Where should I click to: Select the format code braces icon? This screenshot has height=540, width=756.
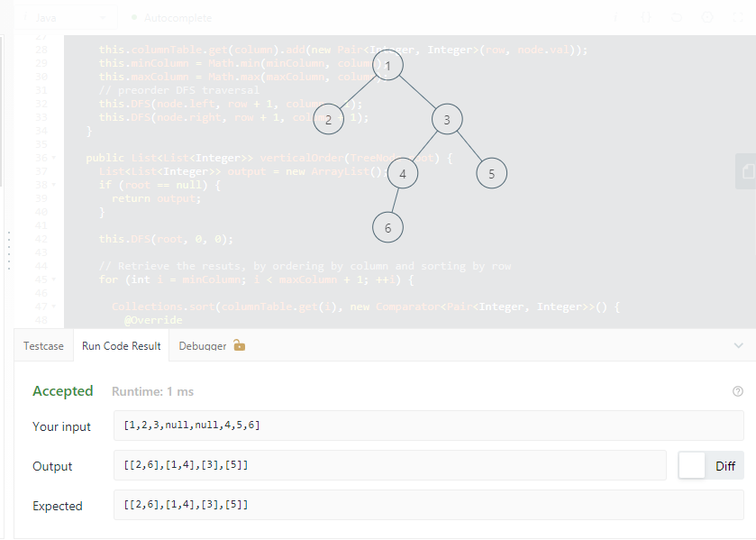(646, 16)
